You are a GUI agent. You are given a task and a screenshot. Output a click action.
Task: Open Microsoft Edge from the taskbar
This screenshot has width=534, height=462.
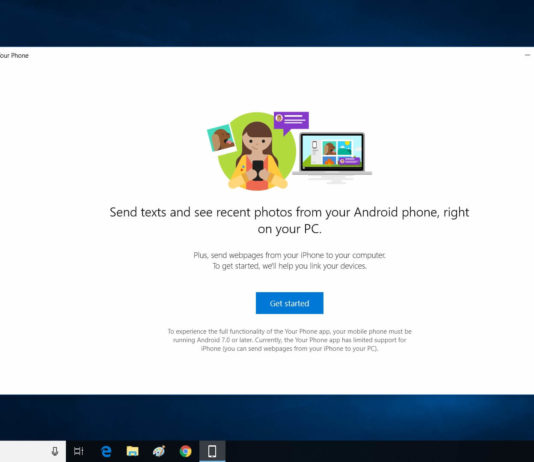(106, 451)
